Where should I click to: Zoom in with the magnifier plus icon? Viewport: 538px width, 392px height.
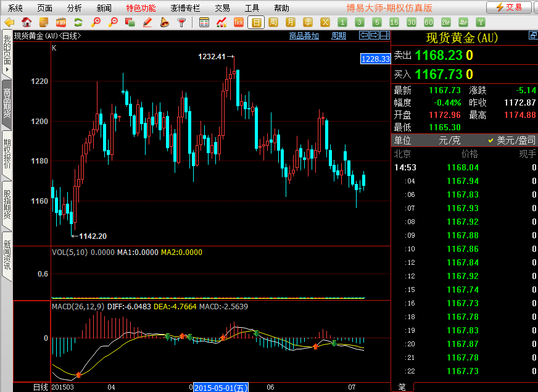pos(96,22)
